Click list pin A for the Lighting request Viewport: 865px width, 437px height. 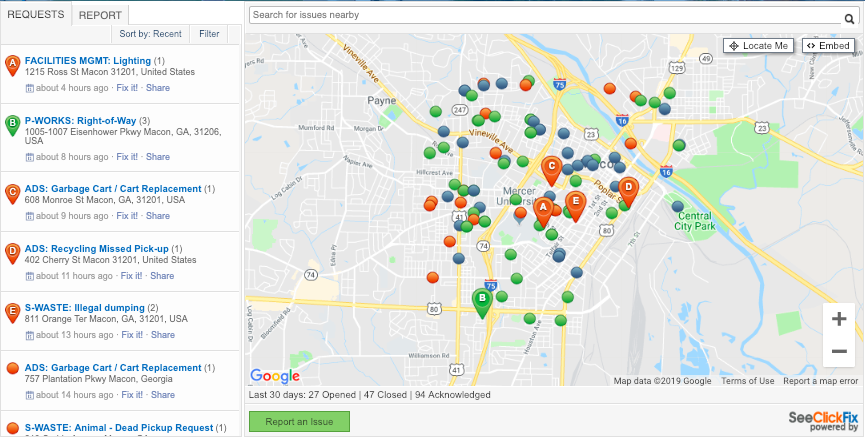tap(12, 65)
